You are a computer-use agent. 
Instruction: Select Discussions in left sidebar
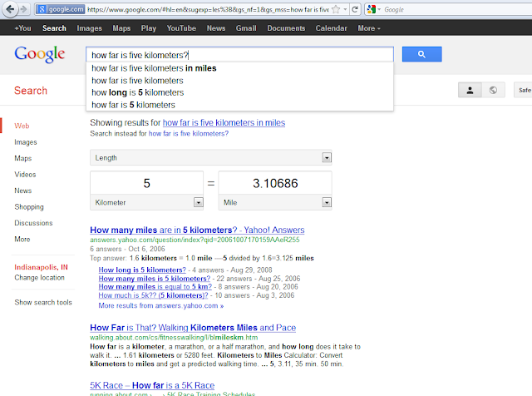pos(33,223)
